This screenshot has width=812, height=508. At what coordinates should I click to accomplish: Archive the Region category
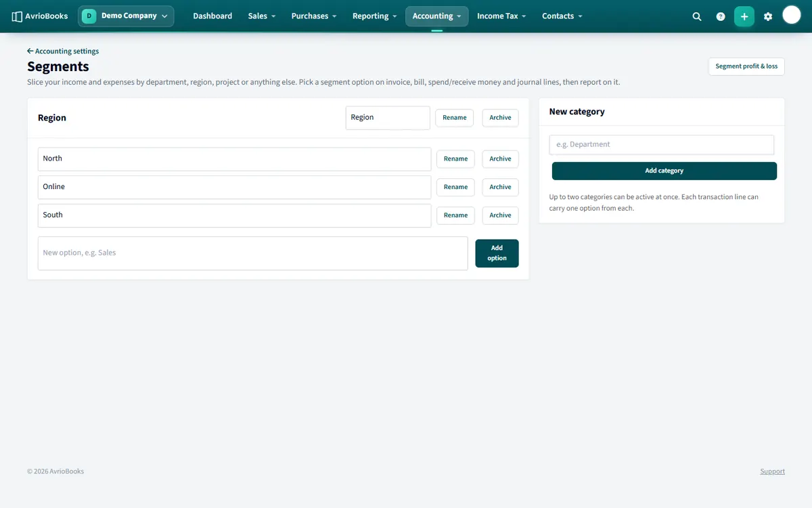point(501,118)
